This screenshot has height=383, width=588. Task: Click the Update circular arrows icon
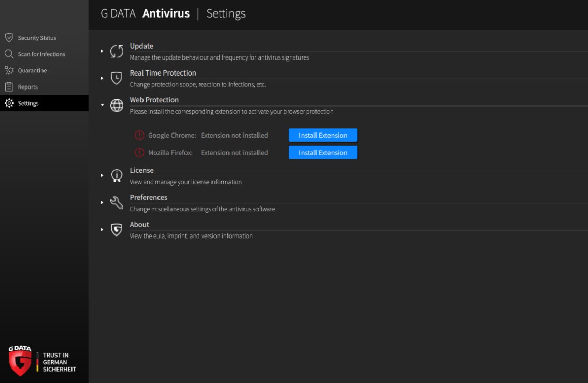point(117,51)
